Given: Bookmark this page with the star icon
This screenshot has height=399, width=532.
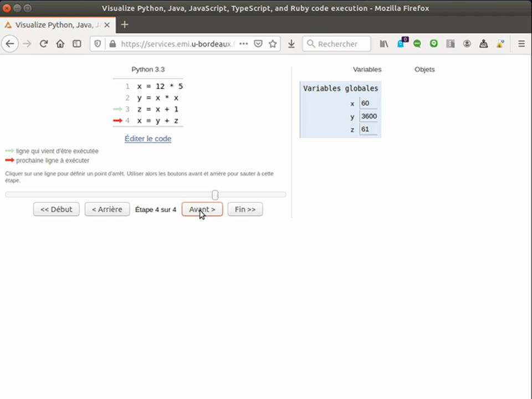Looking at the screenshot, I should coord(273,44).
